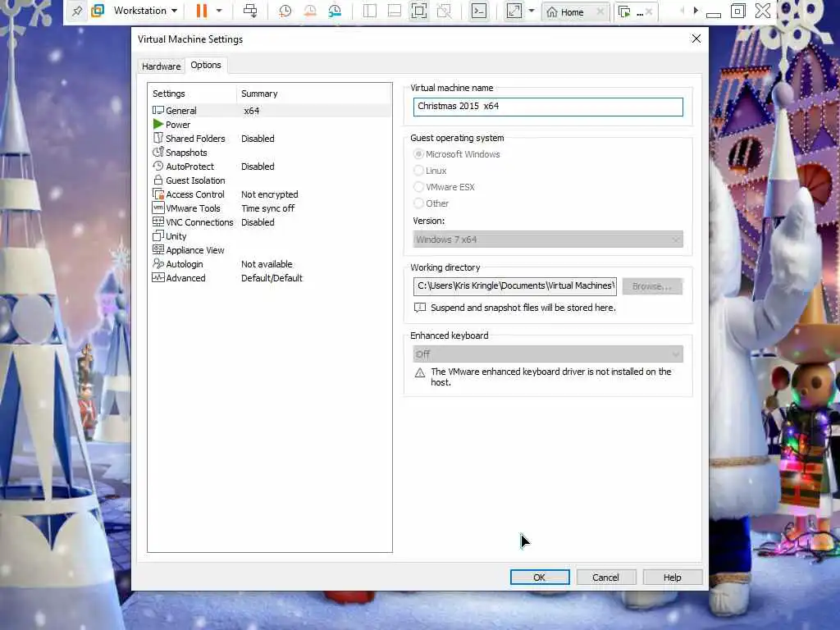Select the Other radio button
840x630 pixels.
(418, 203)
